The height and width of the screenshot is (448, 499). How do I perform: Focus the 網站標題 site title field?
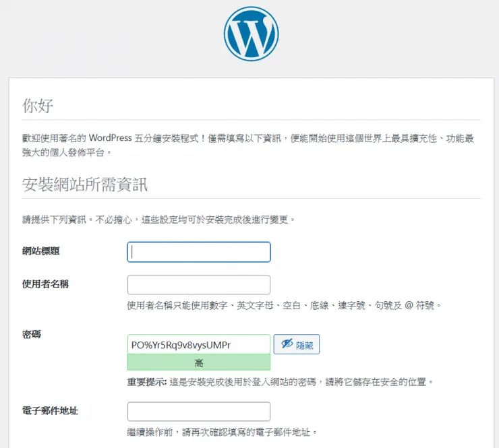pyautogui.click(x=199, y=252)
